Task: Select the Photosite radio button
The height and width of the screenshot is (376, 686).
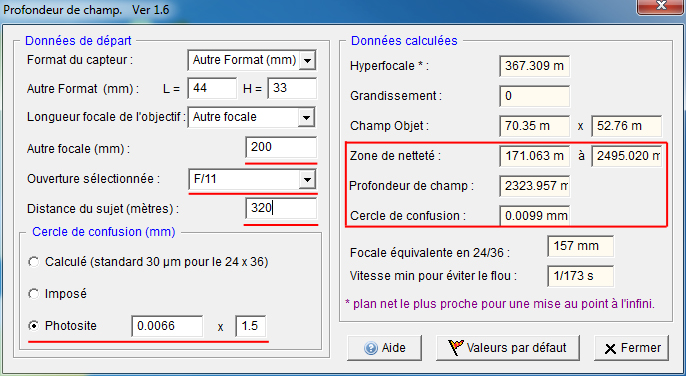Action: pyautogui.click(x=34, y=326)
